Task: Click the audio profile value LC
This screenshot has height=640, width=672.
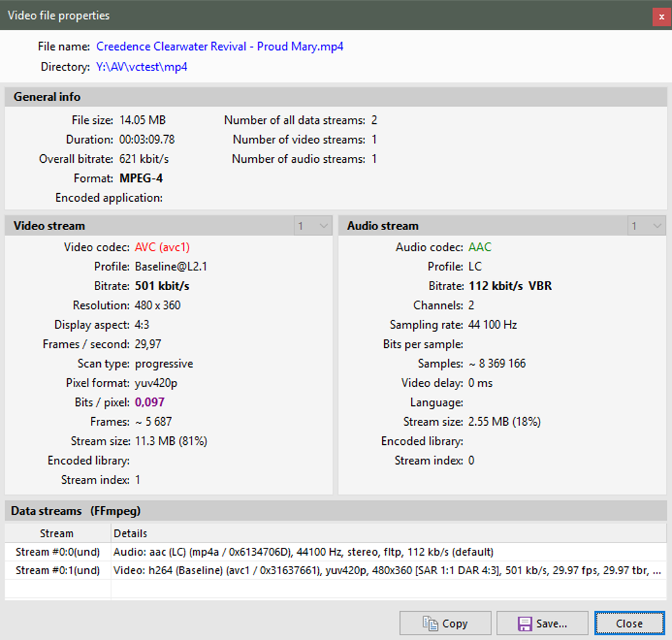Action: pos(475,267)
